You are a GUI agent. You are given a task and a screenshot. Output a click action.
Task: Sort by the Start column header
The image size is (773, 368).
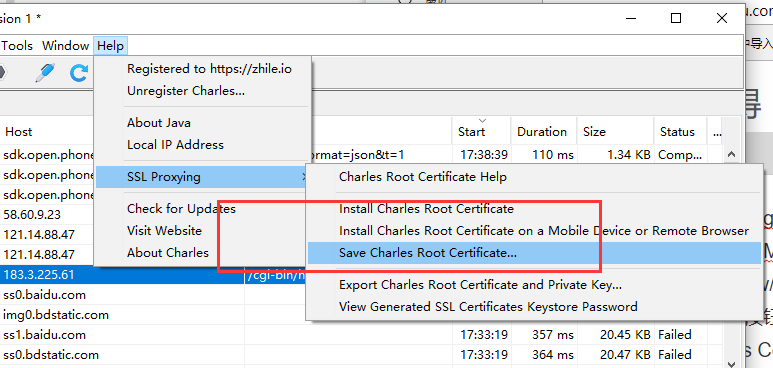[x=482, y=132]
